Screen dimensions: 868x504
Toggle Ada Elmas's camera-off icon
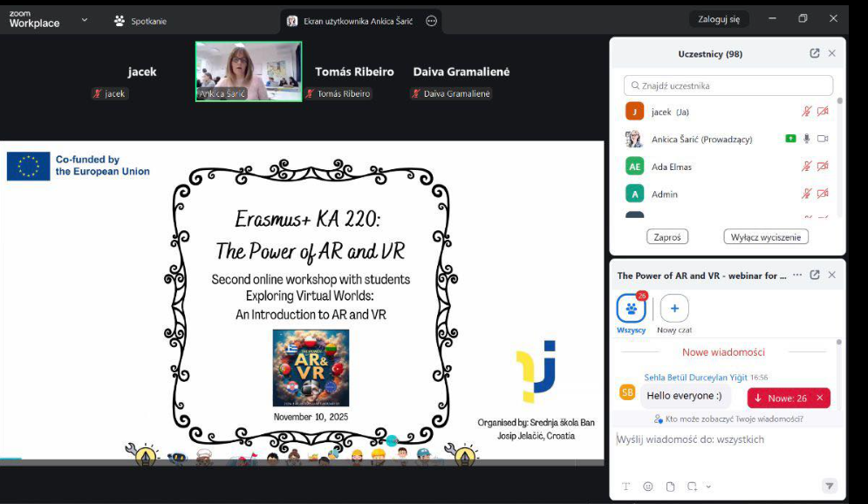point(823,167)
